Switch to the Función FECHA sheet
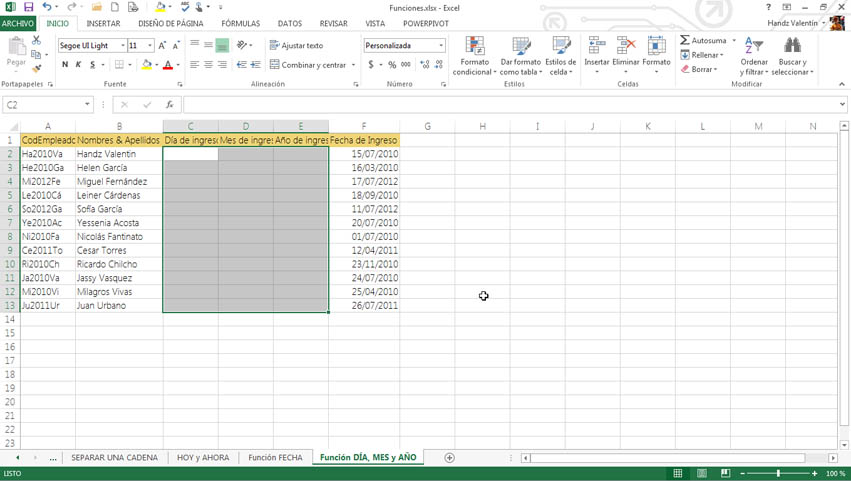851x481 pixels. pos(275,458)
